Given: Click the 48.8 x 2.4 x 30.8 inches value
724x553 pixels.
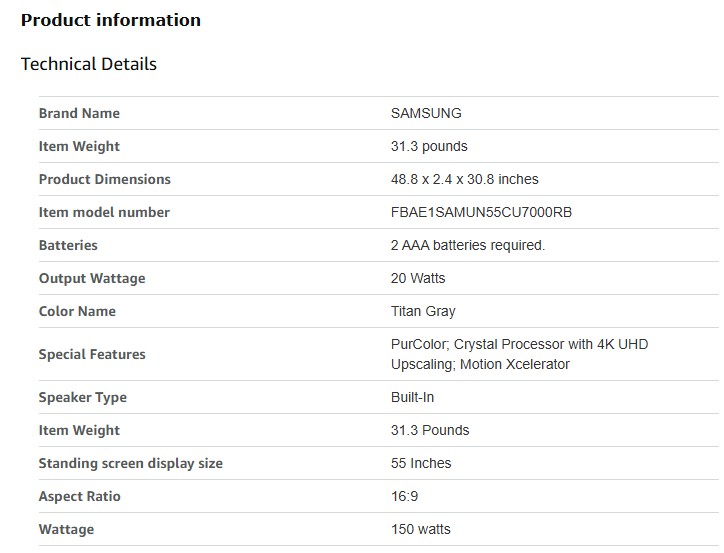Looking at the screenshot, I should pos(464,179).
